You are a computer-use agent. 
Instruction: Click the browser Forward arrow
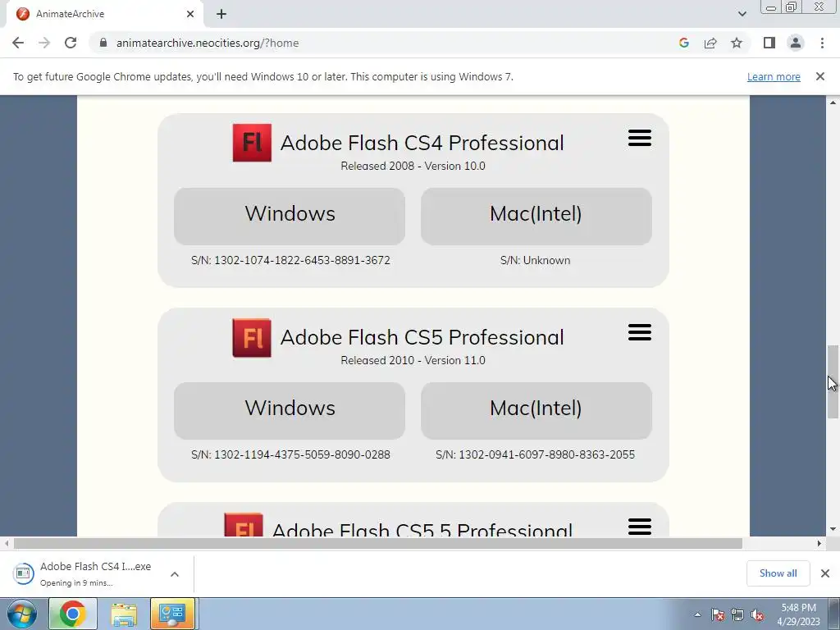[x=44, y=43]
